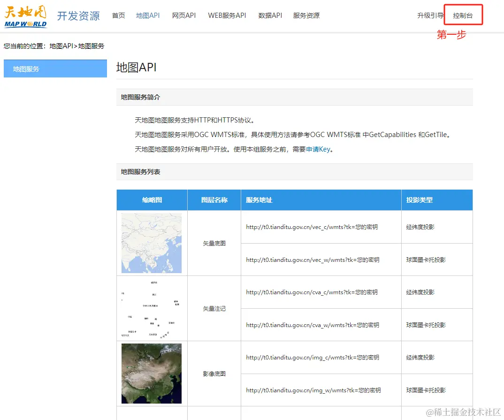Open the 网页API navigation item
The image size is (504, 420).
tap(184, 15)
